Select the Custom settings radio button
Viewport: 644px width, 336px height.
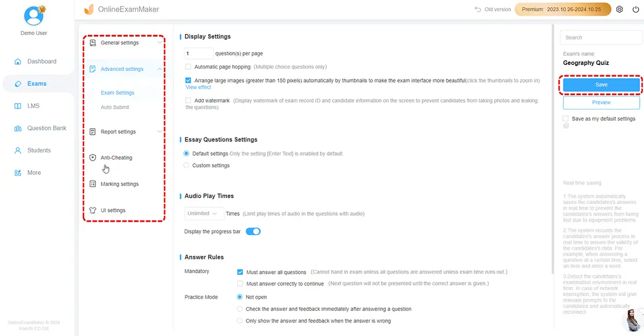[187, 165]
